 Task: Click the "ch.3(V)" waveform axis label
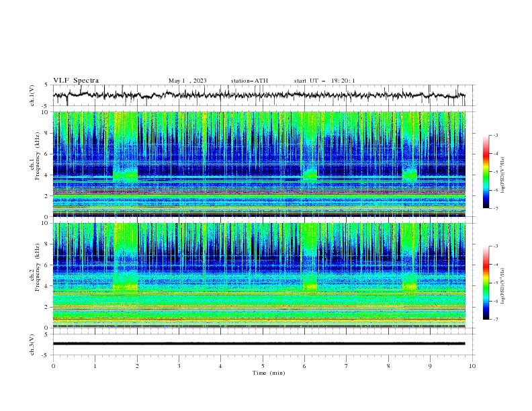pos(32,345)
